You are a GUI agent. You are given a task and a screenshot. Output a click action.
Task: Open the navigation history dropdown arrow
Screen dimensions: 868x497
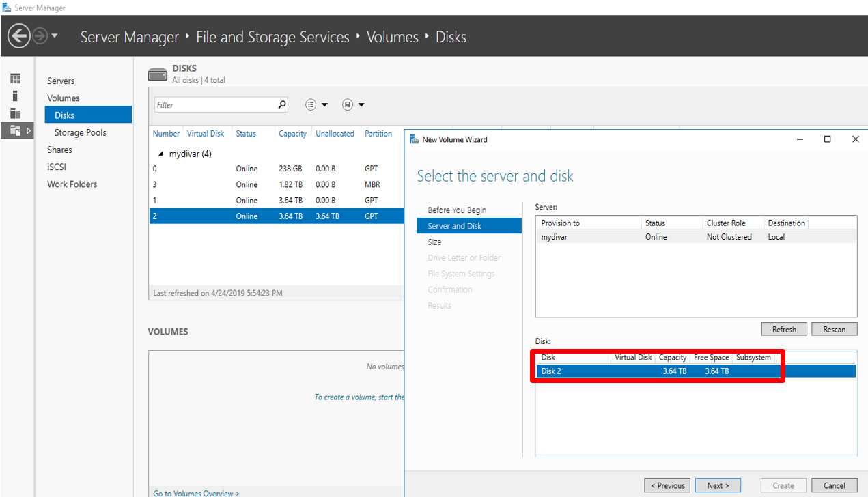click(55, 36)
